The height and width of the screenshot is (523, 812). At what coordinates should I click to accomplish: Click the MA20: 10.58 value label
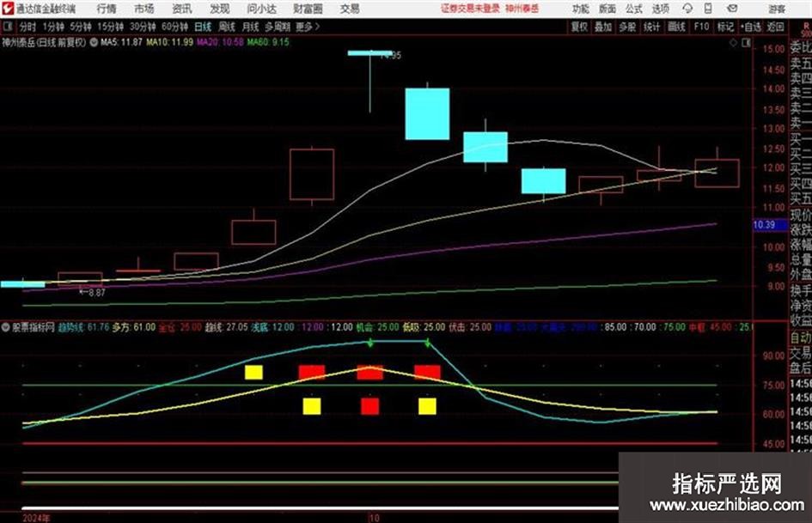(x=220, y=42)
